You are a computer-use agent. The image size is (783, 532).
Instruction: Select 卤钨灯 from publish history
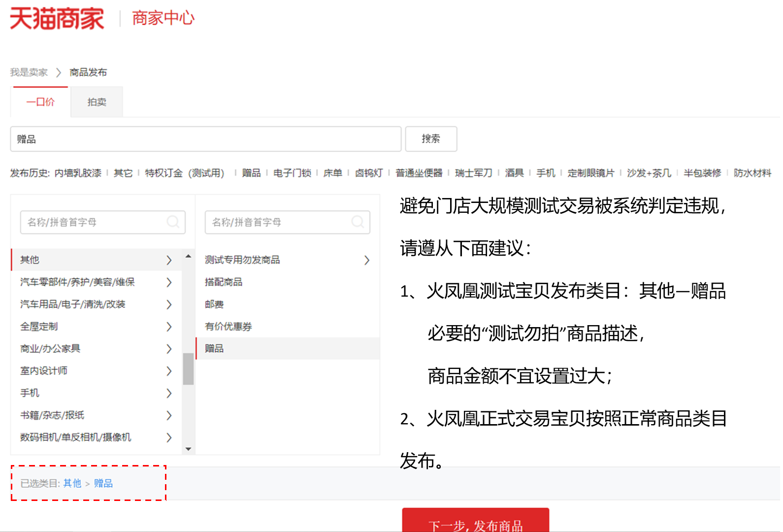369,173
